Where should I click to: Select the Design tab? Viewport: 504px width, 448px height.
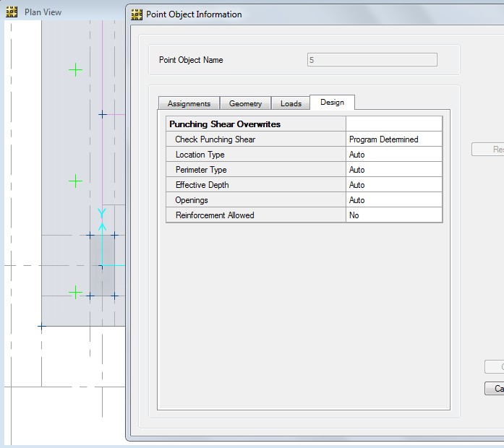333,102
